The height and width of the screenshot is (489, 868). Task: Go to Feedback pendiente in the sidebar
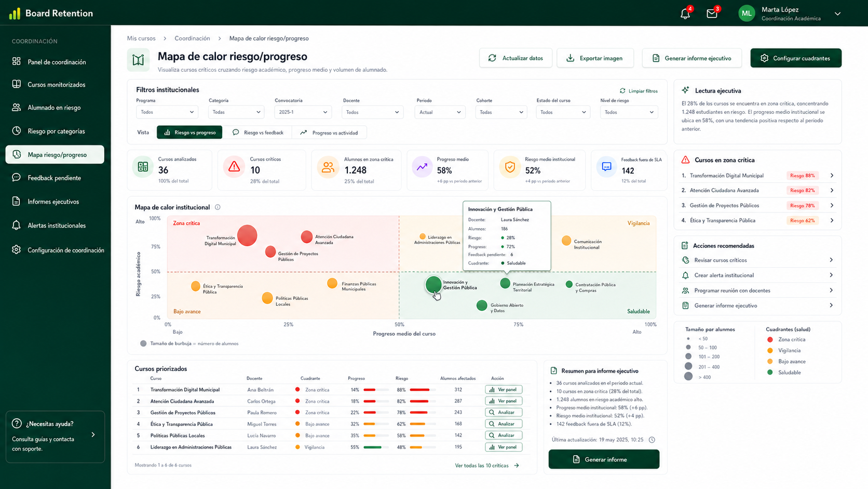(55, 178)
